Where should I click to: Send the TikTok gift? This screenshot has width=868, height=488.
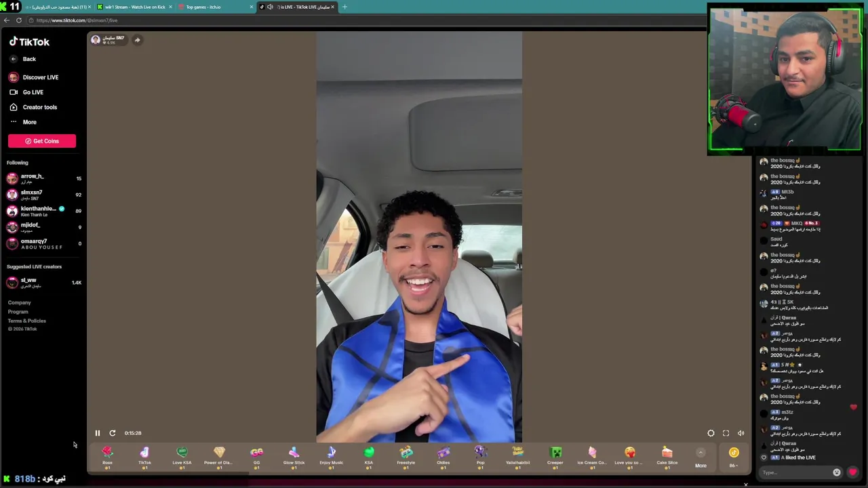coord(144,457)
